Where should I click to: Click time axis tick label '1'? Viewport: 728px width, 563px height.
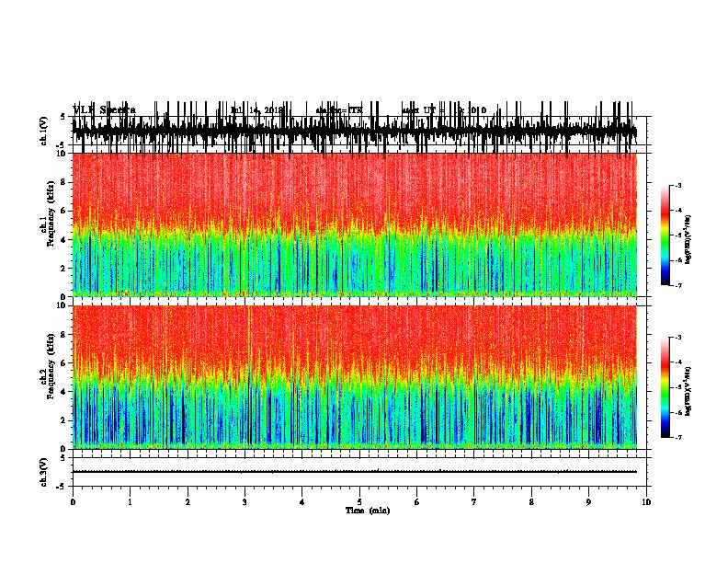(130, 502)
